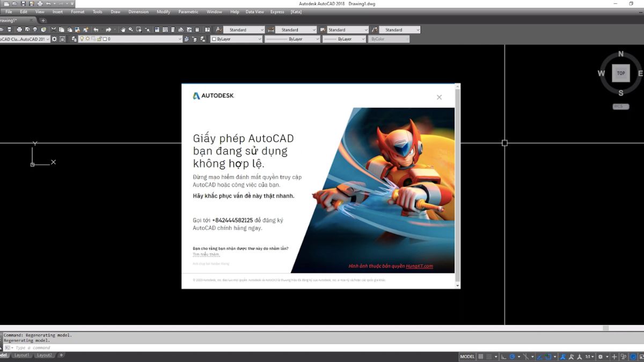The width and height of the screenshot is (644, 362).
Task: Open the Help question mark icon
Action: (208, 29)
